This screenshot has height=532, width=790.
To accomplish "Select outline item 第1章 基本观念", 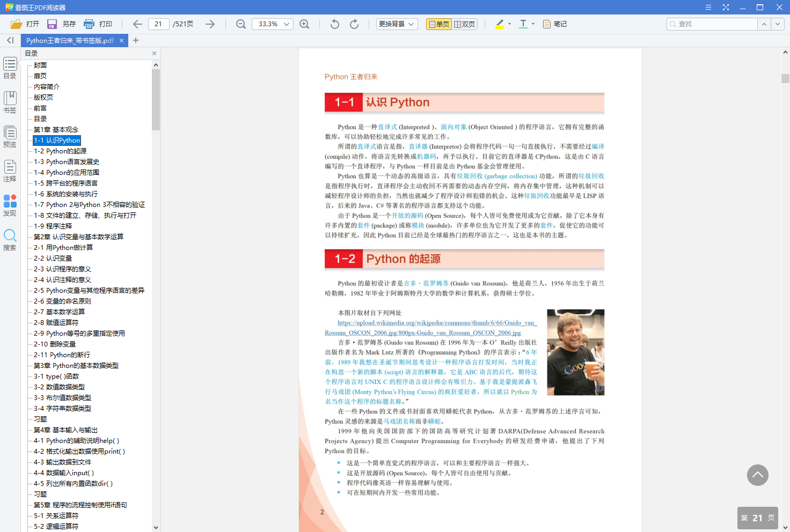I will [x=56, y=130].
